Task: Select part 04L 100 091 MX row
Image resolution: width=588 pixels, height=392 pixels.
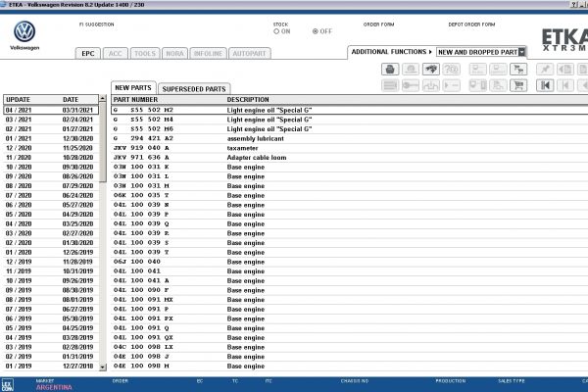Action: (x=349, y=299)
